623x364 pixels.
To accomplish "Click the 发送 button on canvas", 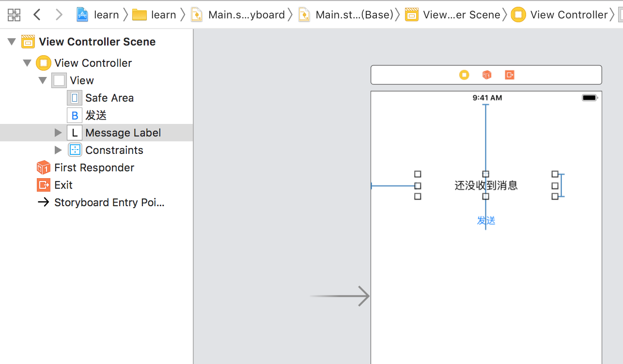I will click(486, 221).
